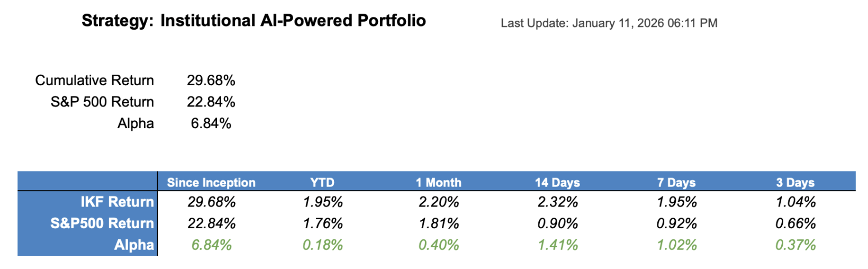Click the 7 Days S&P500 Return cell 0.92%
868x269 pixels.
(x=676, y=223)
